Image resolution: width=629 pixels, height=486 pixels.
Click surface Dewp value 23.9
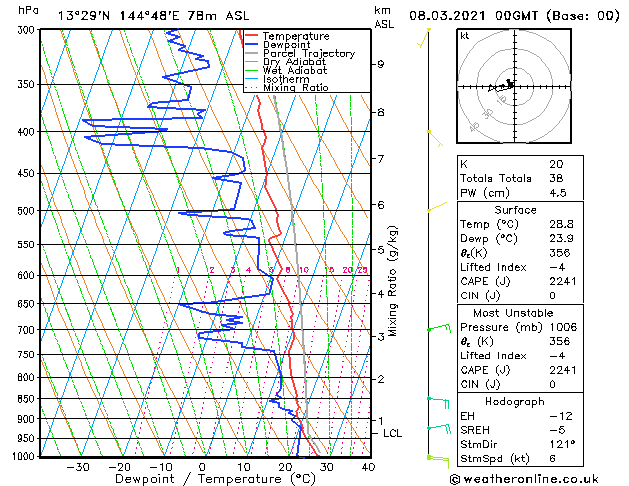tap(562, 239)
